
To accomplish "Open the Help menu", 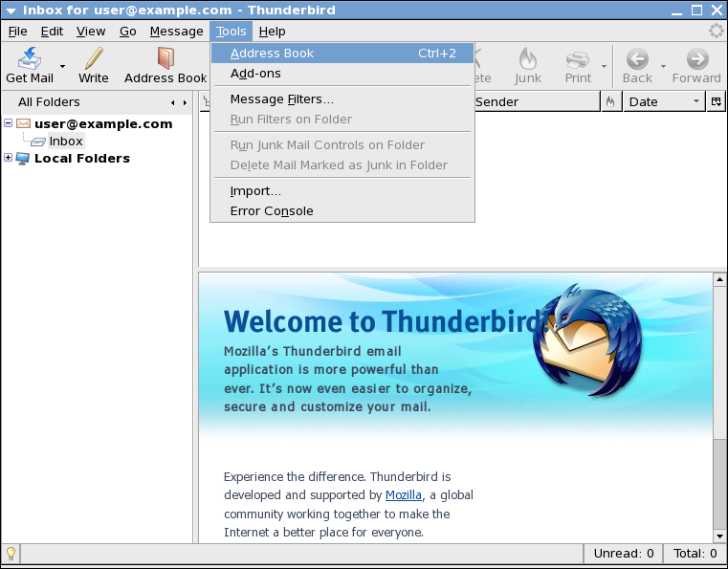I will (x=272, y=32).
